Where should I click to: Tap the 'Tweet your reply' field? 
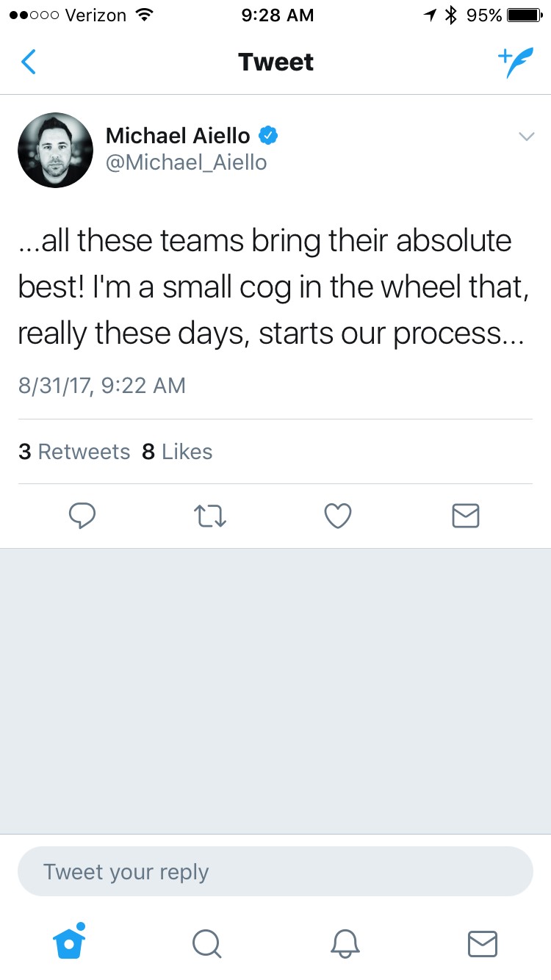coord(275,871)
